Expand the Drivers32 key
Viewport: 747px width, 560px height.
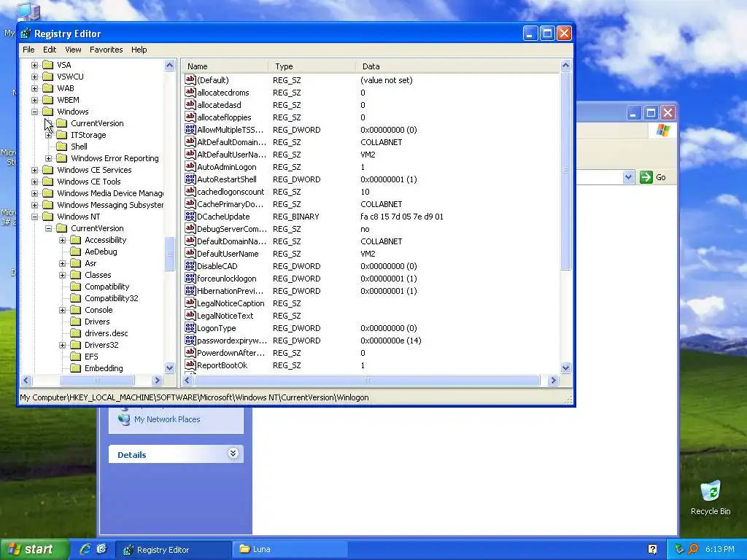click(x=63, y=345)
